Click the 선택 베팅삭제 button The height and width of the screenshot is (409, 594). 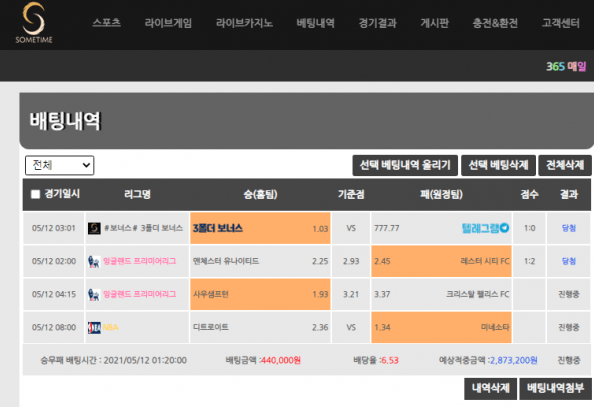point(498,165)
